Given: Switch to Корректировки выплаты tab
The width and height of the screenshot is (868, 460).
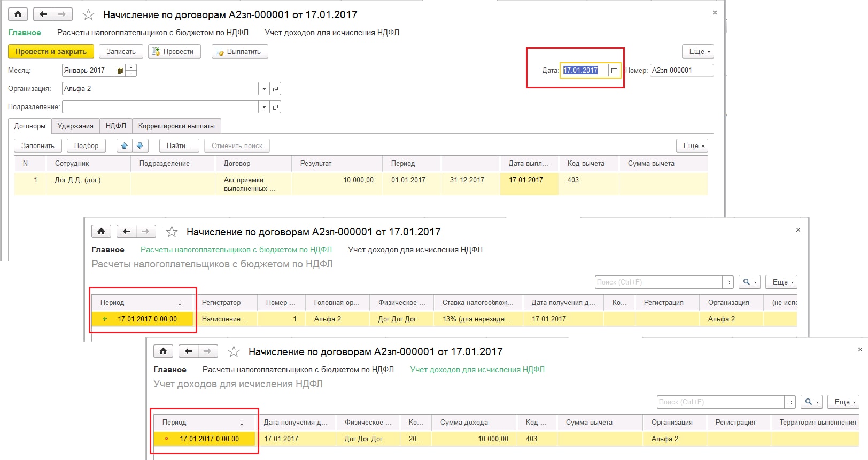Looking at the screenshot, I should 176,126.
